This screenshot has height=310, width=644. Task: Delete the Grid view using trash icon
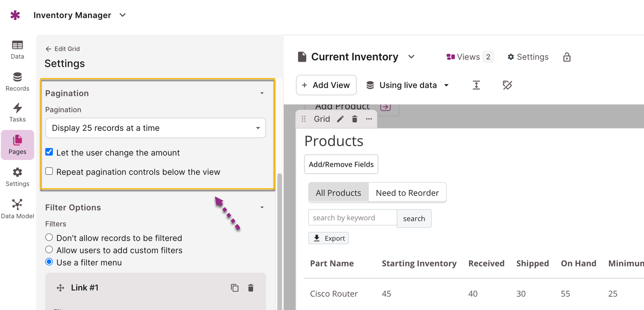point(355,119)
